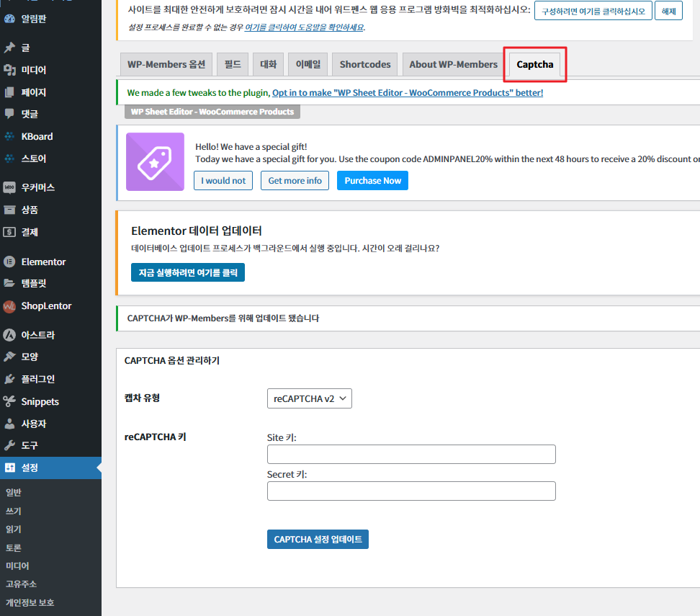Click CAPTCHA 옵션 관리하기 heading
The width and height of the screenshot is (700, 616).
tap(172, 360)
